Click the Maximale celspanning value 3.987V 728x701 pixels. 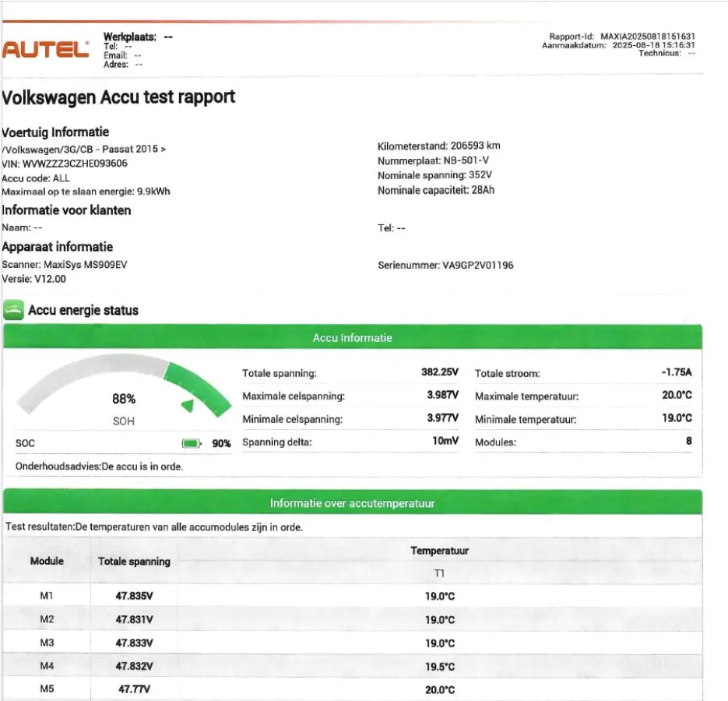[442, 395]
